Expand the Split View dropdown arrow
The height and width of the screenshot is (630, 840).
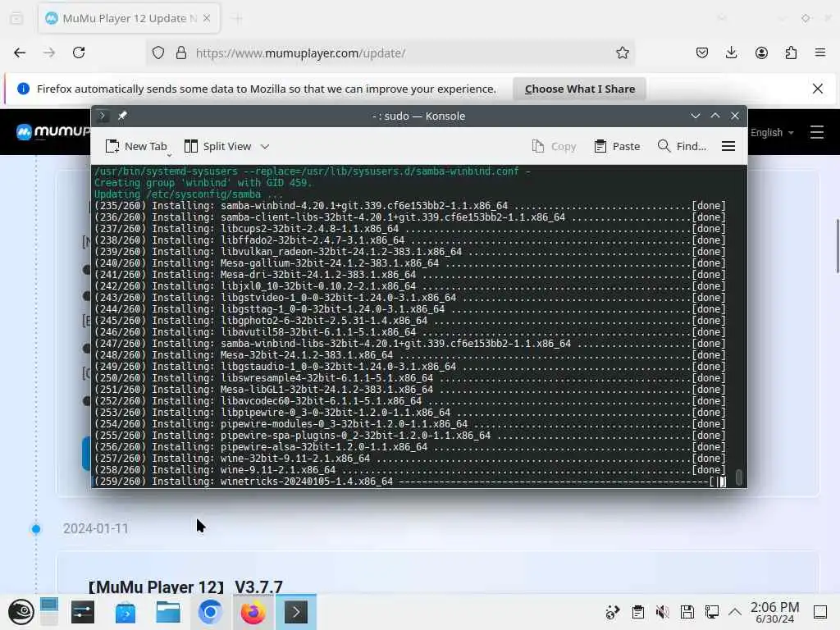coord(265,146)
